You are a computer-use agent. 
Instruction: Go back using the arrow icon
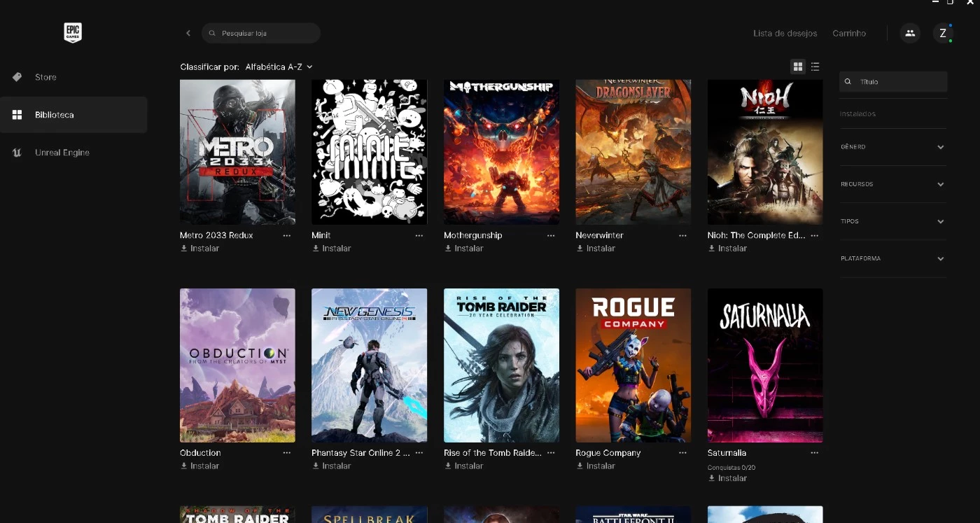[x=188, y=33]
